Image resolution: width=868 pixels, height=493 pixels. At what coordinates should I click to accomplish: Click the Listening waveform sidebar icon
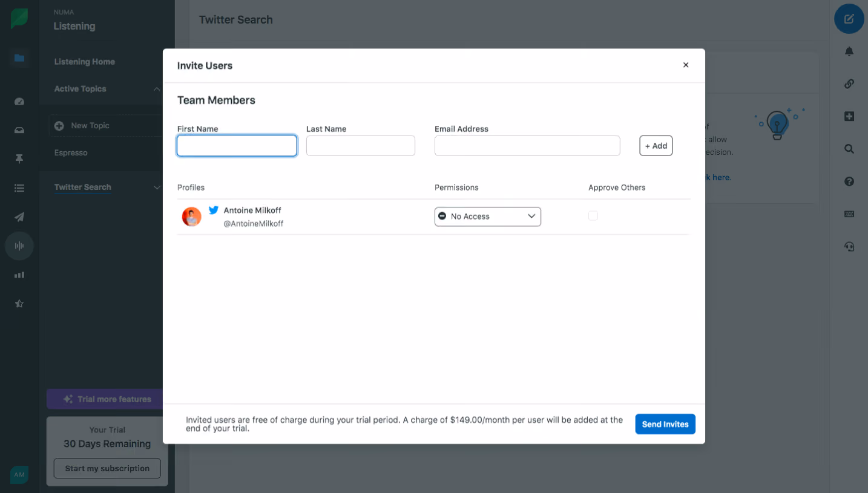[x=19, y=246]
